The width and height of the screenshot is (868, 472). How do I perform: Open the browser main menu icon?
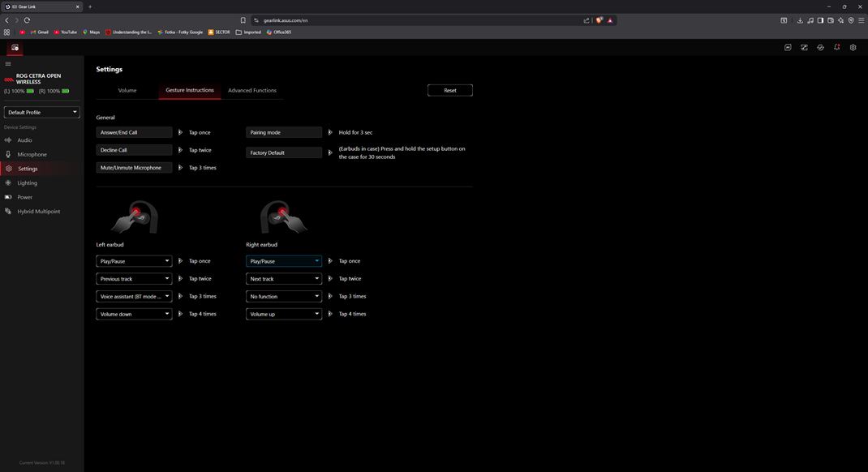pyautogui.click(x=861, y=20)
